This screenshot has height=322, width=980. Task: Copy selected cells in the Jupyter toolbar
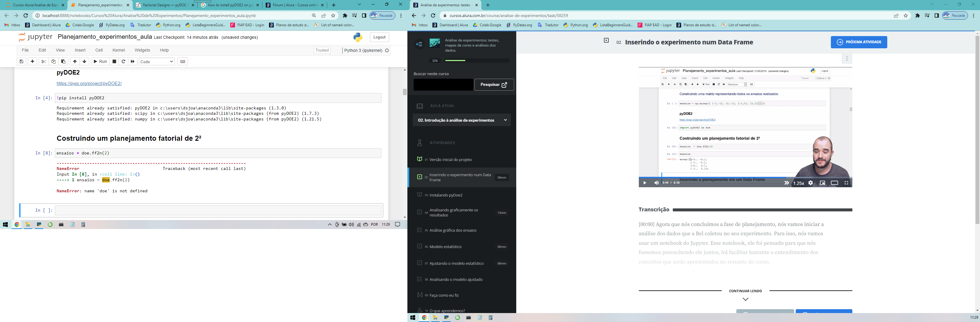coord(53,62)
